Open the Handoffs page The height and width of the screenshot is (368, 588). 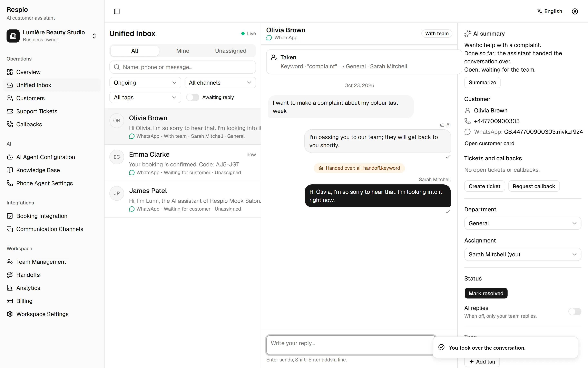tap(52, 275)
